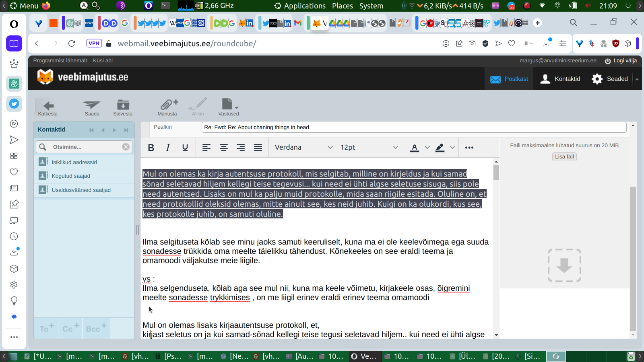Open the Verdana font family dropdown
This screenshot has width=644, height=362.
pos(303,148)
